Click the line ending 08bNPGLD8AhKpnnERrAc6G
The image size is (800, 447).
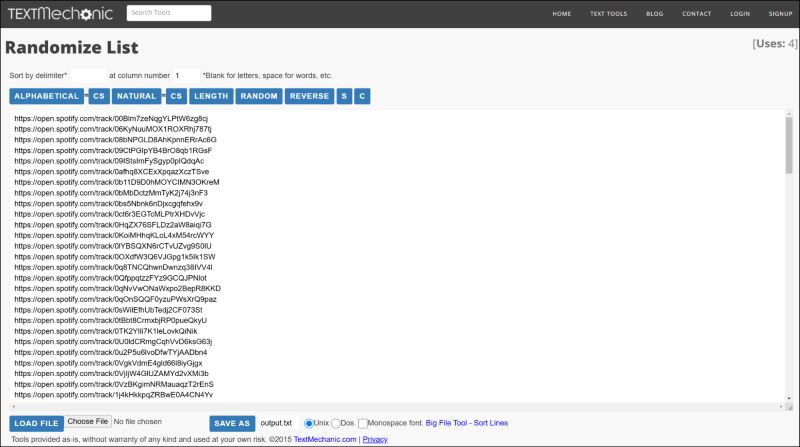(x=115, y=140)
